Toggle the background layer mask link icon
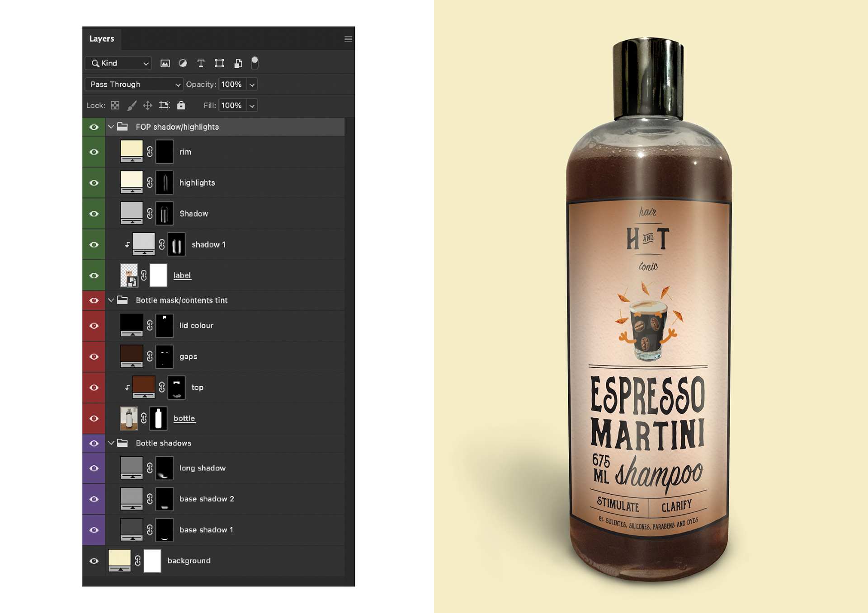 click(138, 561)
